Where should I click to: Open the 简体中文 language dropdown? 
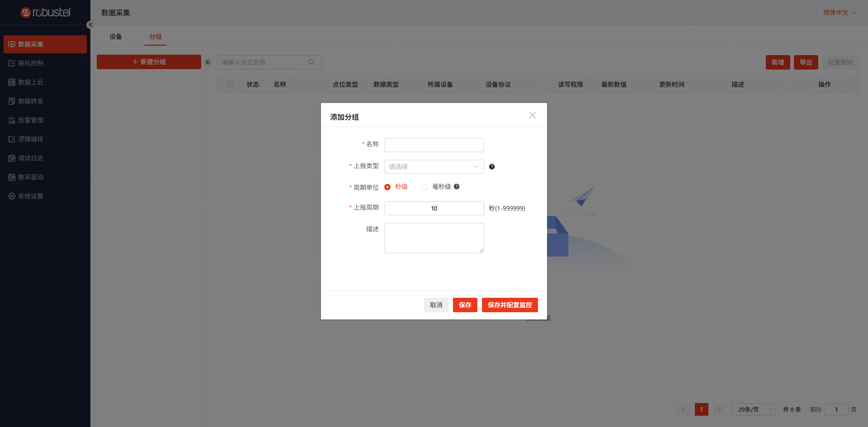point(839,13)
